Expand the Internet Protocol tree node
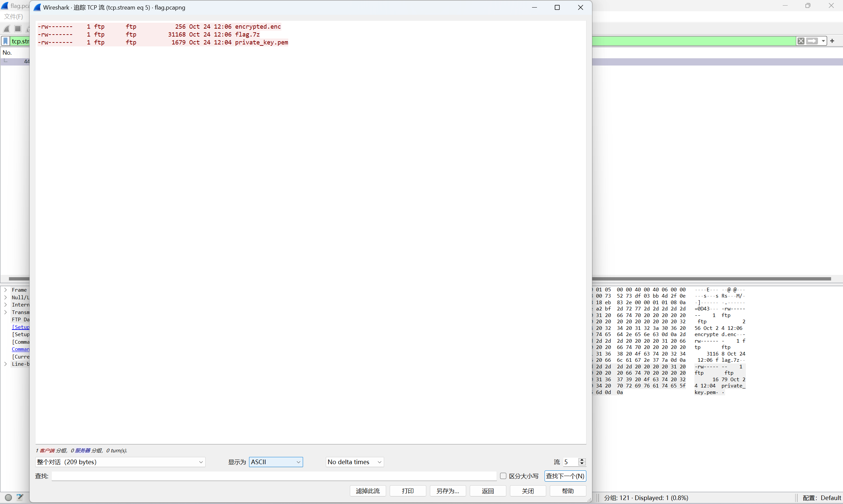This screenshot has height=504, width=843. [6, 305]
